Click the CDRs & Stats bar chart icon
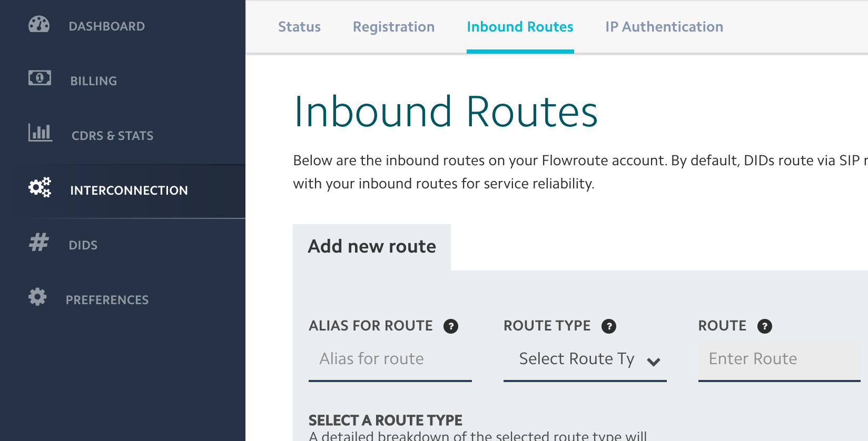 tap(40, 132)
